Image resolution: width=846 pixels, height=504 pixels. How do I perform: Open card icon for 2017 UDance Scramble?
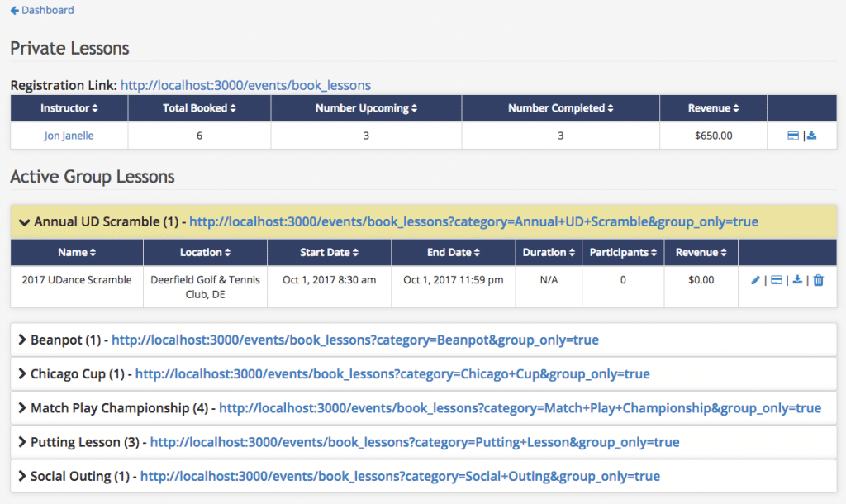coord(776,279)
